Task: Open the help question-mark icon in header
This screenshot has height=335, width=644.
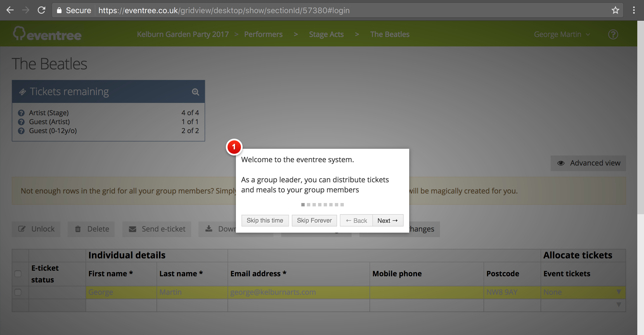Action: [613, 34]
